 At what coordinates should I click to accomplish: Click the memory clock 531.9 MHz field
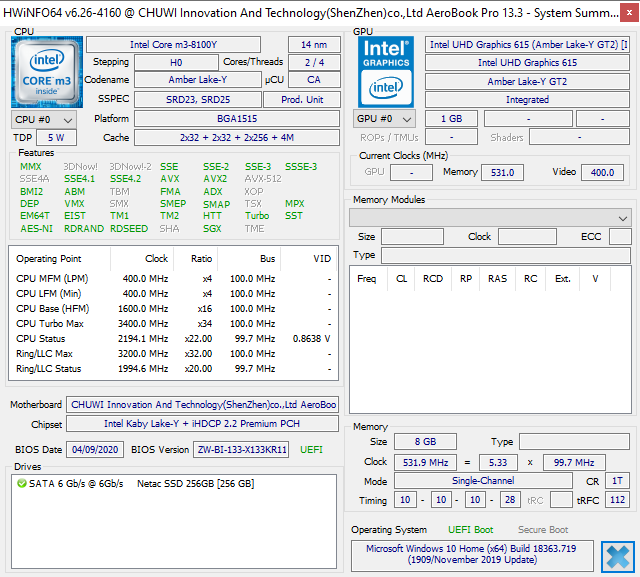click(x=425, y=462)
